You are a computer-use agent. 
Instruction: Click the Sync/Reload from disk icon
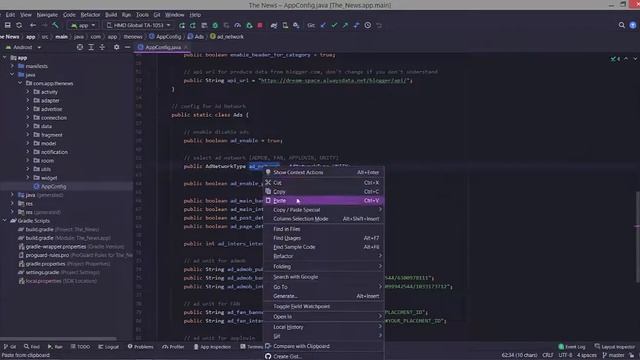[x=19, y=25]
